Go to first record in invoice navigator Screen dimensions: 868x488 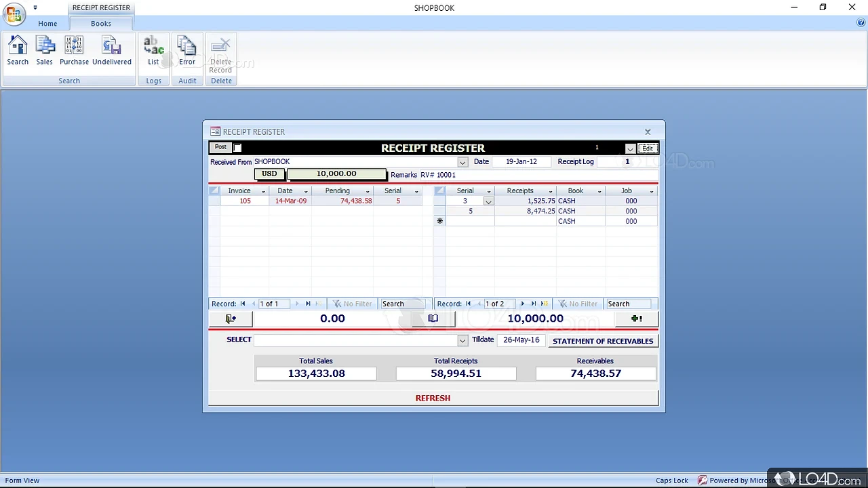point(243,304)
